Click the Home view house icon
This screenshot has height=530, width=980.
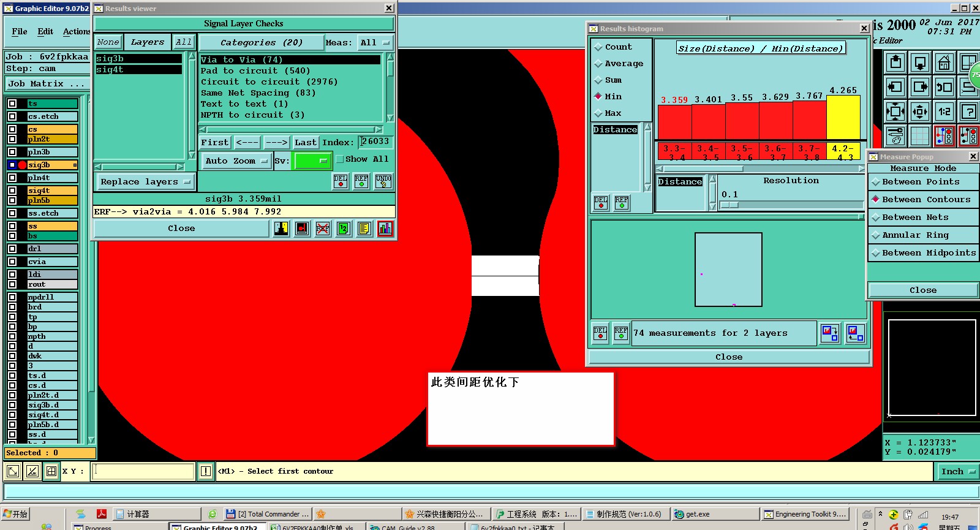944,63
